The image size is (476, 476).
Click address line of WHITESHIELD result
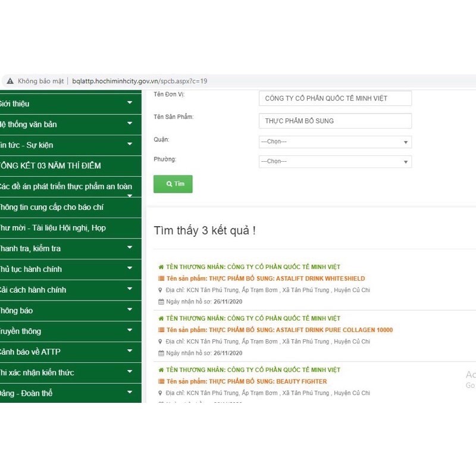pyautogui.click(x=268, y=290)
